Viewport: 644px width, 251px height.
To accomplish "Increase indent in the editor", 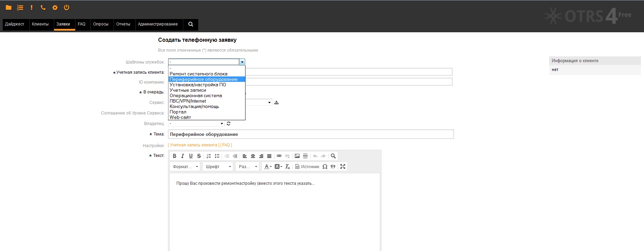I will pyautogui.click(x=235, y=156).
